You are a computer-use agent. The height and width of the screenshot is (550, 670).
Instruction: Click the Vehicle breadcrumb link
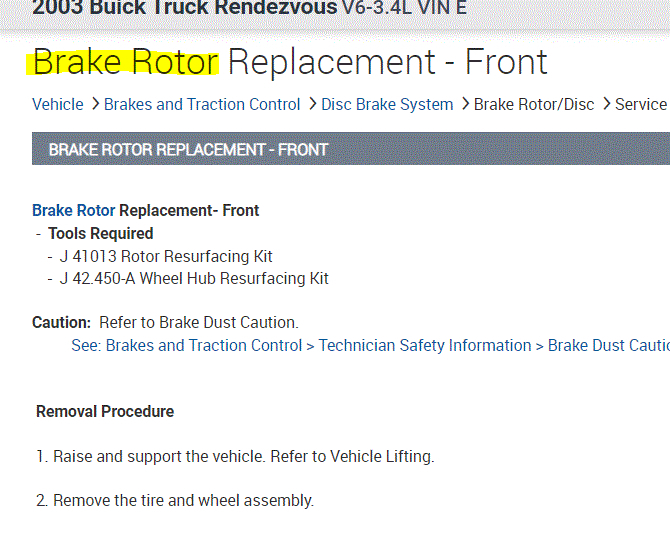point(58,104)
